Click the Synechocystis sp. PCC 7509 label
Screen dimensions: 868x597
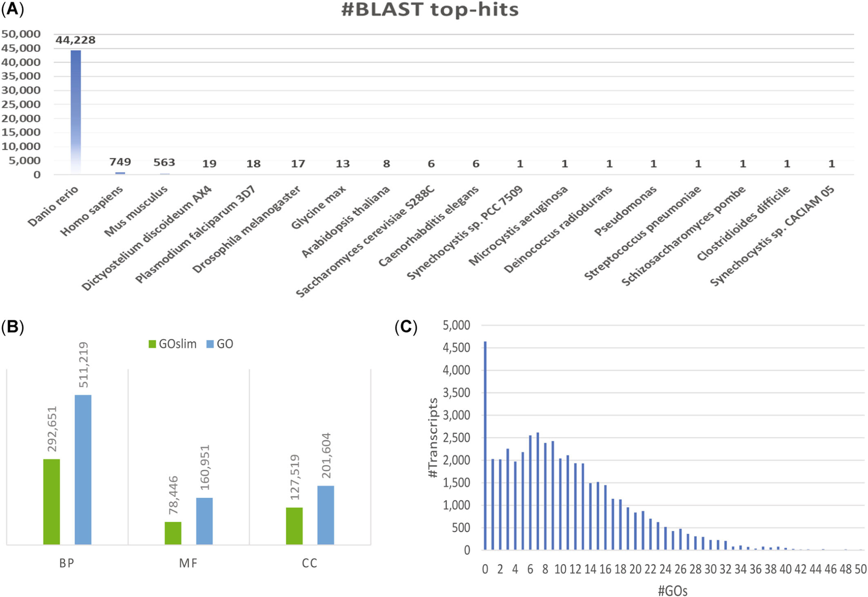coord(464,233)
